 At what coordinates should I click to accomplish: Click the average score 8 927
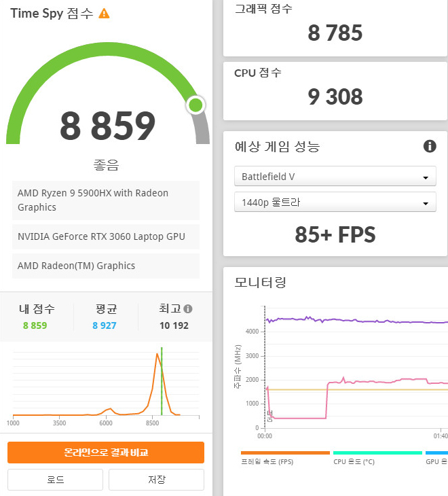(x=105, y=325)
